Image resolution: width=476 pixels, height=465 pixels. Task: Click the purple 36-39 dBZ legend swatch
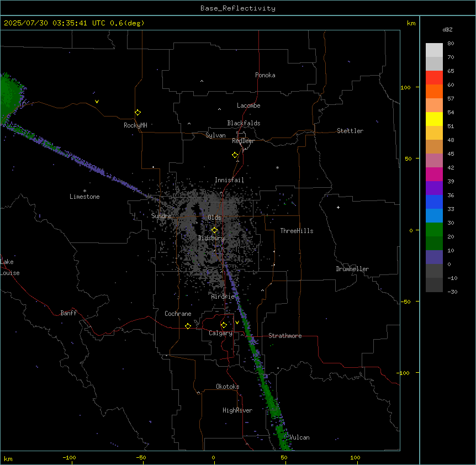coord(434,188)
